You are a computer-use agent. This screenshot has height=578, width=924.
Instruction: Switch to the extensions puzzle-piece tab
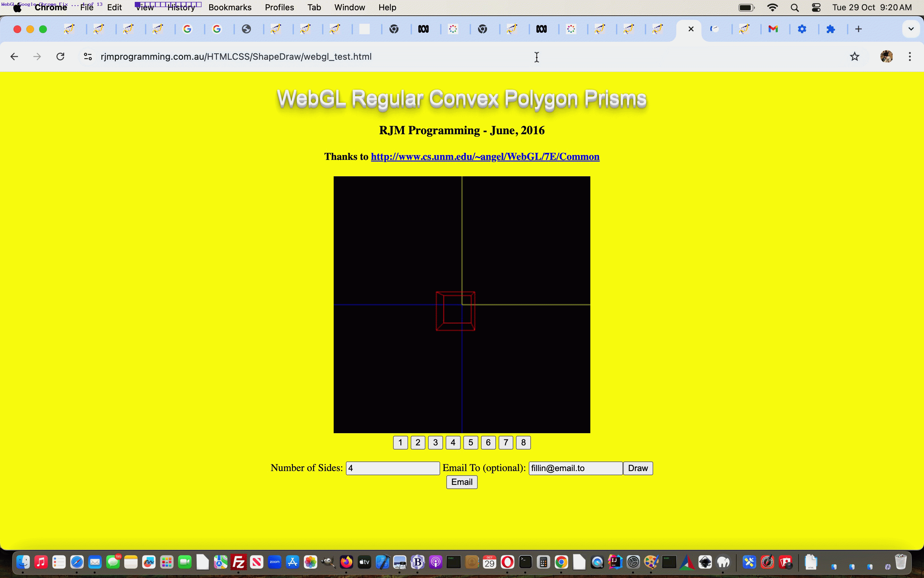coord(831,29)
